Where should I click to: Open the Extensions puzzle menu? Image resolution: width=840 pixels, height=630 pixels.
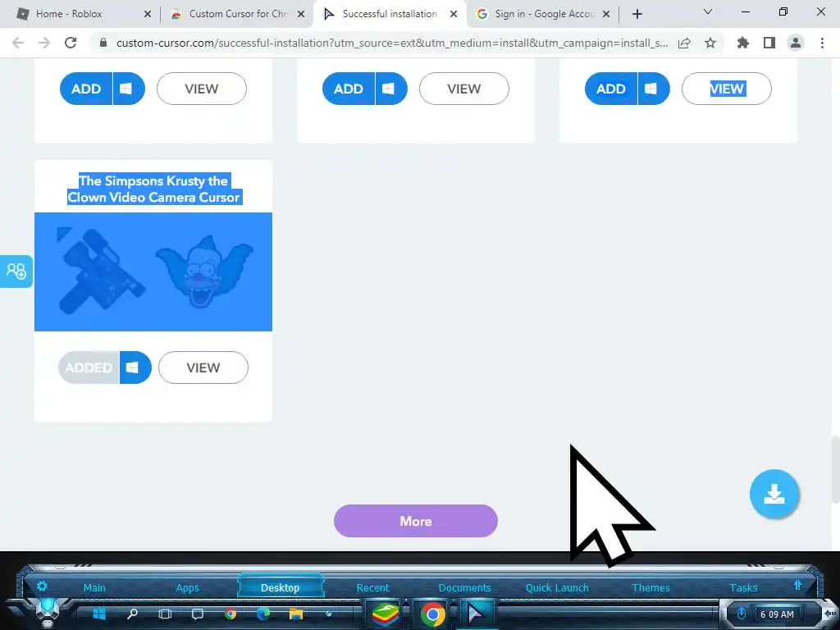(x=743, y=43)
